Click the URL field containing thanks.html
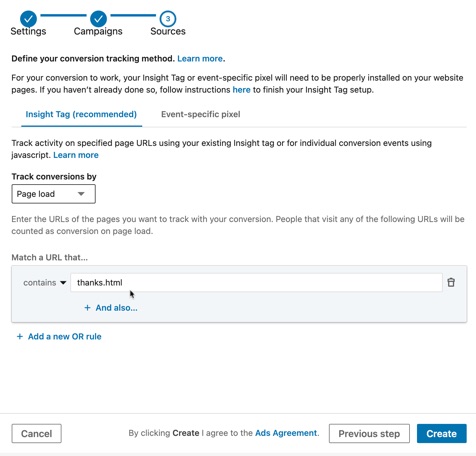The width and height of the screenshot is (476, 456). click(x=256, y=283)
